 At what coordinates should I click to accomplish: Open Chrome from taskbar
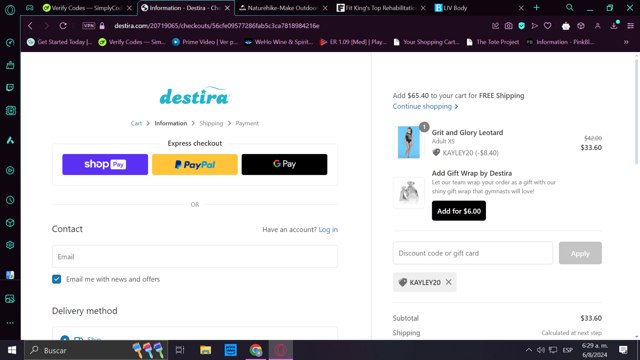point(256,350)
